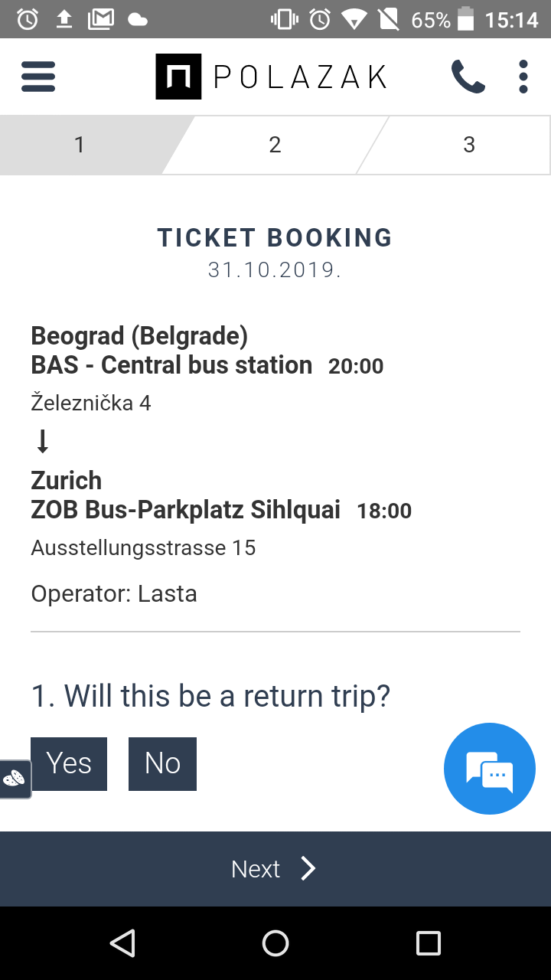
Task: Open Android recent apps
Action: click(x=429, y=943)
